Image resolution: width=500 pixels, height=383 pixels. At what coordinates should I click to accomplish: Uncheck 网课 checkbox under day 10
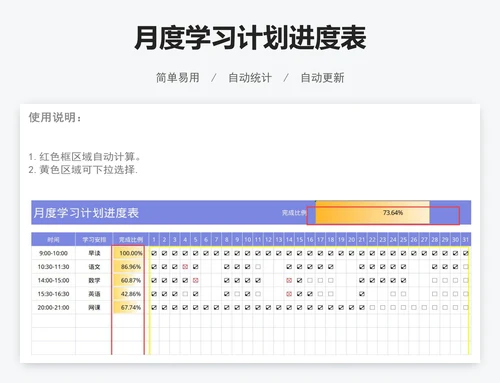(x=247, y=307)
